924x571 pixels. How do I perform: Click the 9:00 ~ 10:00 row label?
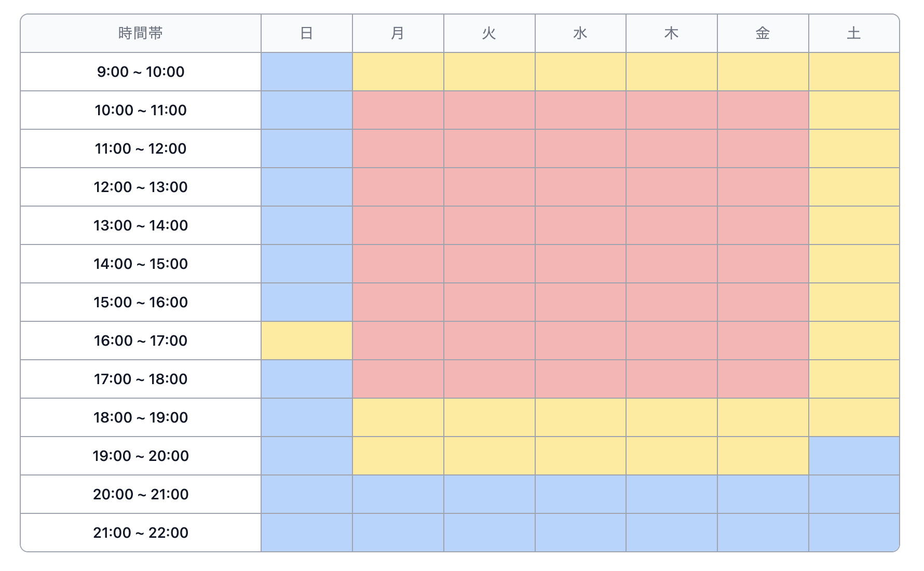(141, 72)
